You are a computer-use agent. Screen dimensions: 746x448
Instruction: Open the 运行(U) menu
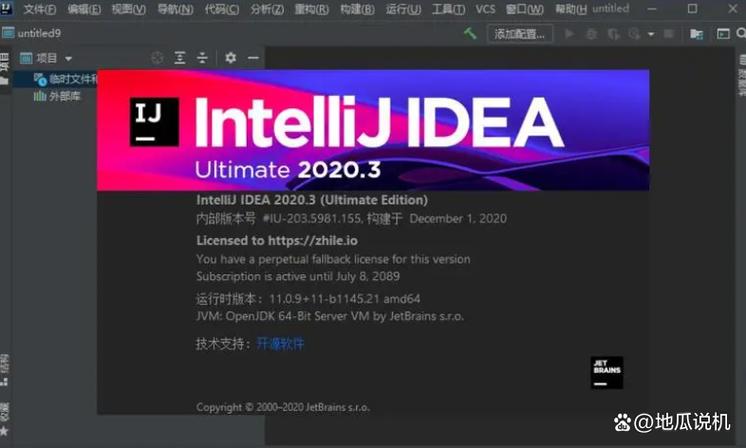coord(403,9)
